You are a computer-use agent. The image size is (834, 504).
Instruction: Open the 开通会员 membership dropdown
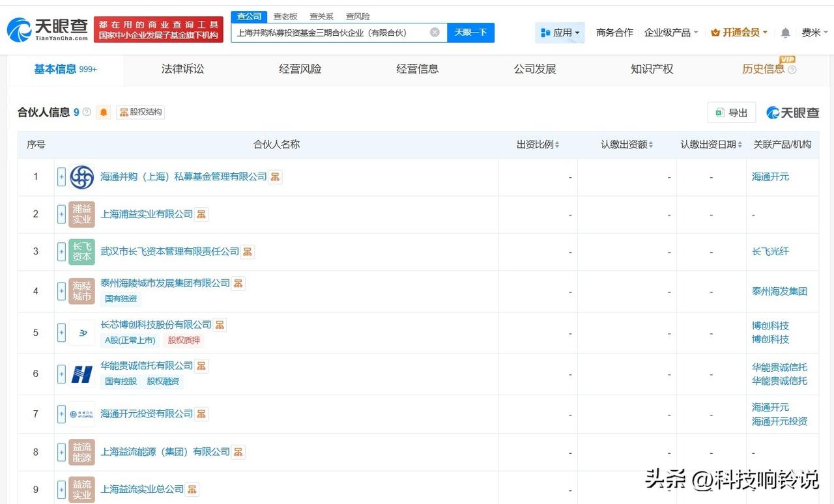(x=740, y=33)
